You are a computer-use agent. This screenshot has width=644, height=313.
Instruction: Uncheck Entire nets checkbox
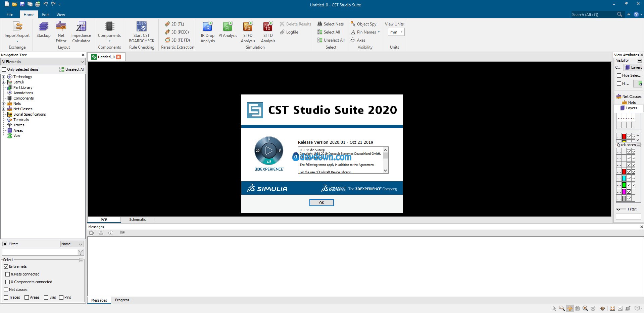6,266
